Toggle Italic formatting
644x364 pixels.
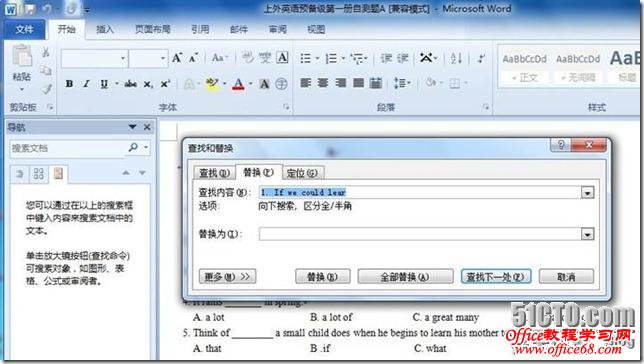[86, 84]
